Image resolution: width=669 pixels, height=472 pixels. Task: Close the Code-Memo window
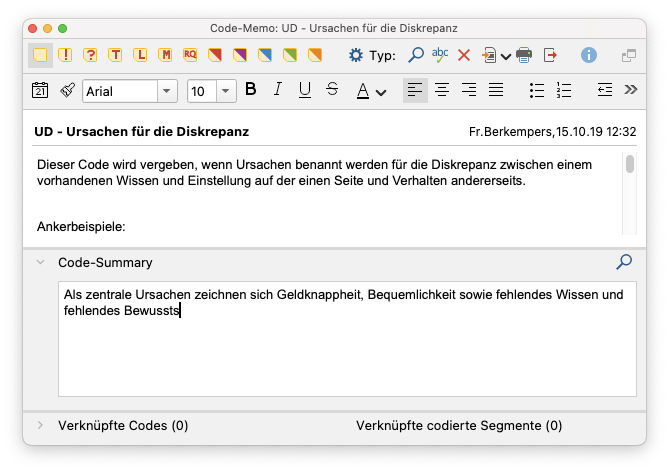pyautogui.click(x=32, y=29)
